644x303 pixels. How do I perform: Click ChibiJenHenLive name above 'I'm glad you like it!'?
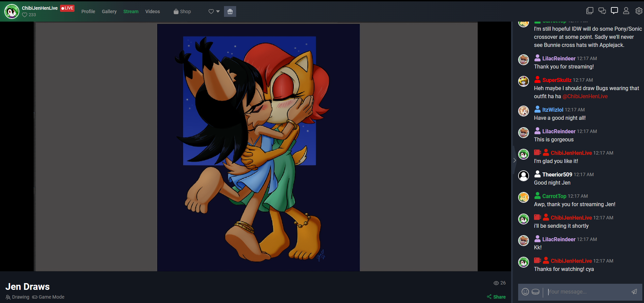tap(571, 153)
